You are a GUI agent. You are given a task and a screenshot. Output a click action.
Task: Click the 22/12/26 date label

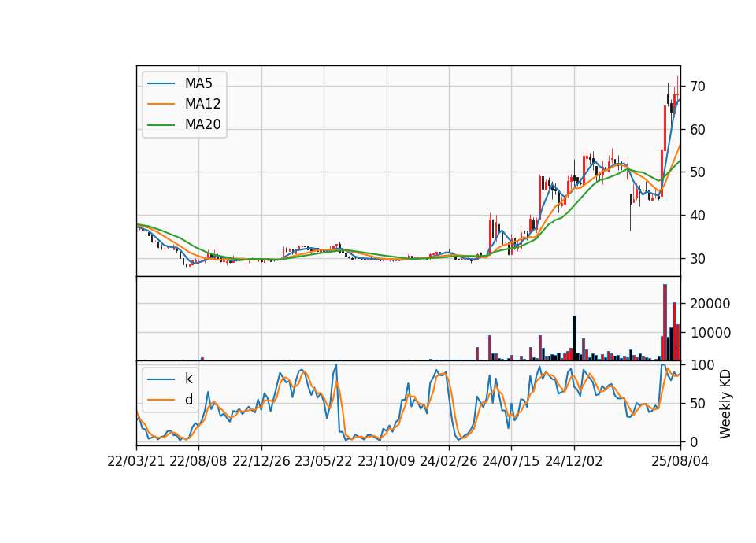(x=261, y=461)
